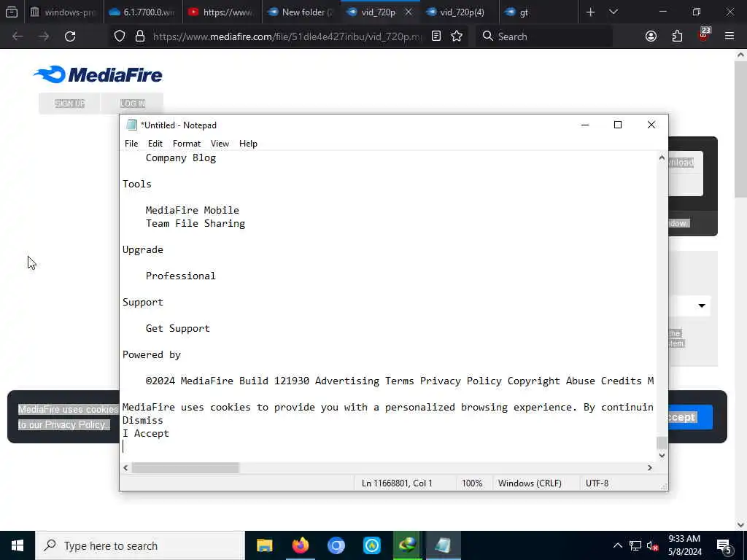Click Notepad icon in the taskbar
Image resolution: width=747 pixels, height=560 pixels.
point(443,545)
